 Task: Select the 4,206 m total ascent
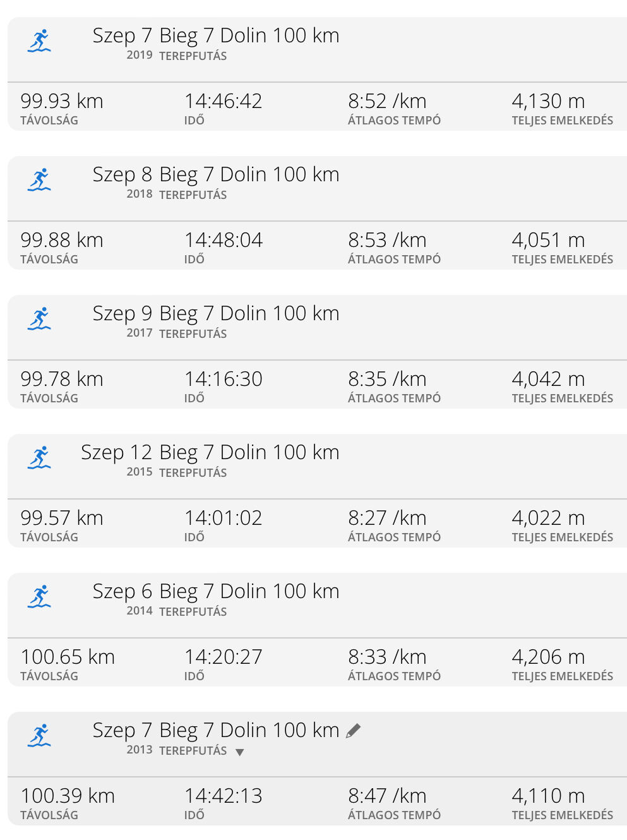(548, 657)
